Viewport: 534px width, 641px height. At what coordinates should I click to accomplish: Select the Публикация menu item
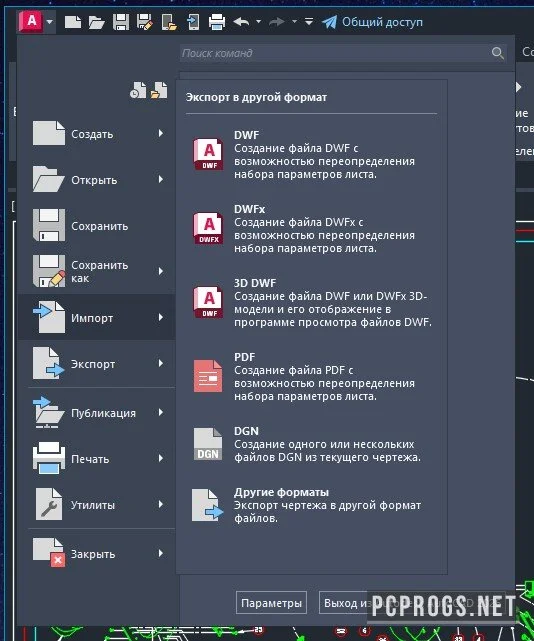(x=98, y=413)
